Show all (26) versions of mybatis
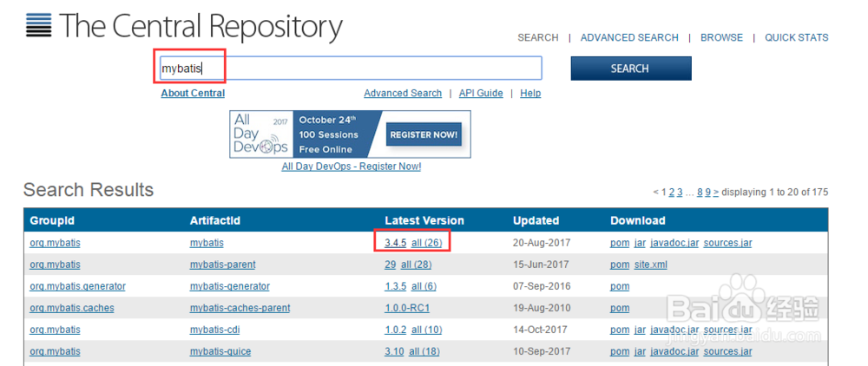 [x=427, y=243]
